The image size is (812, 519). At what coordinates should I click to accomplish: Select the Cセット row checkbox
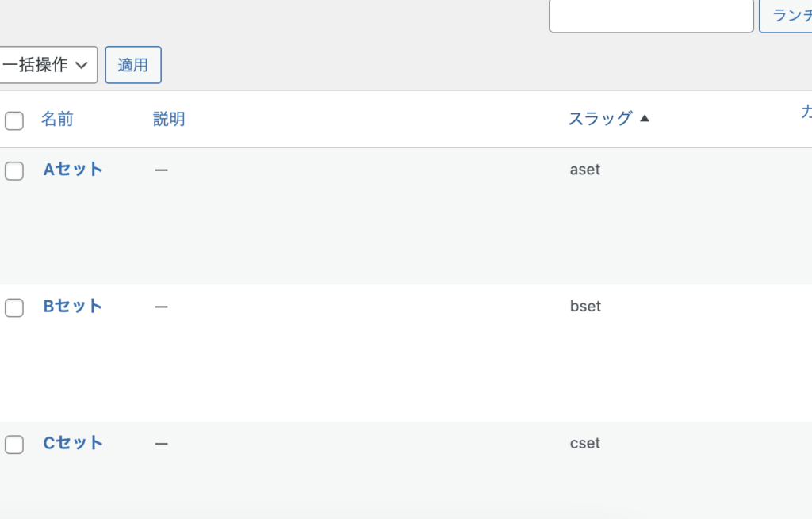click(14, 445)
